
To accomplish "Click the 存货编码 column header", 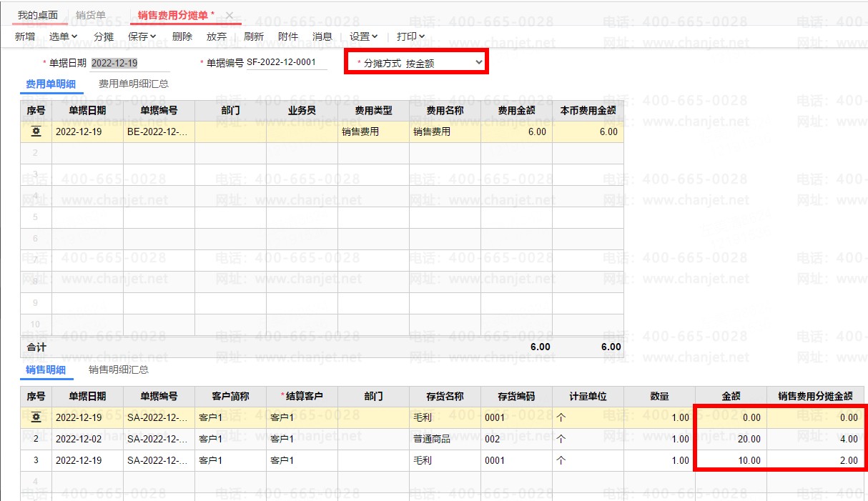I will (516, 396).
